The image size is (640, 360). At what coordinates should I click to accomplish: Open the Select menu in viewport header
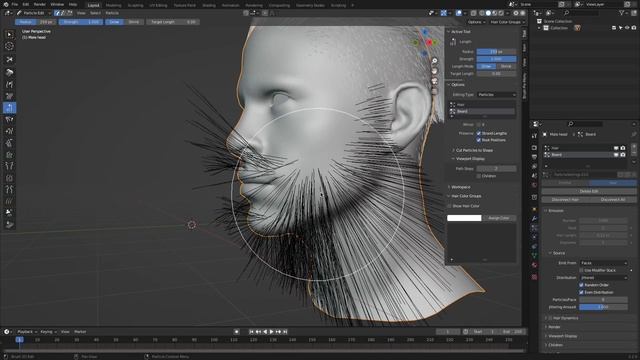click(95, 13)
